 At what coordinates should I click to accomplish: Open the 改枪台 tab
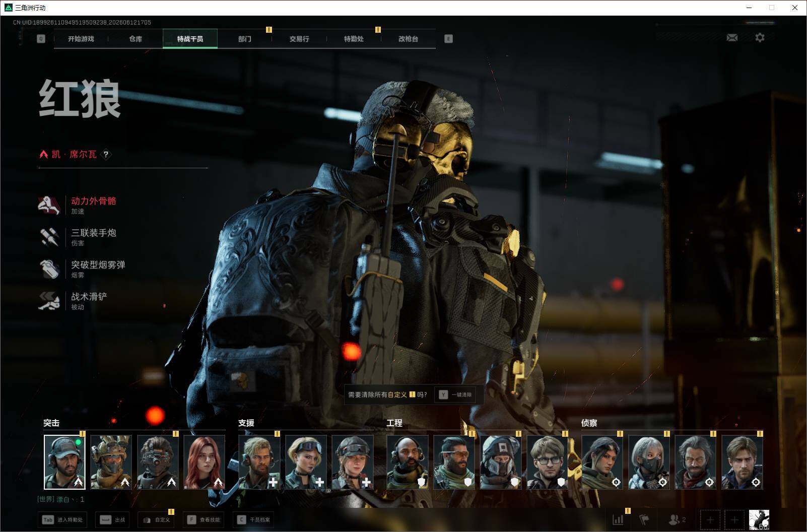408,39
